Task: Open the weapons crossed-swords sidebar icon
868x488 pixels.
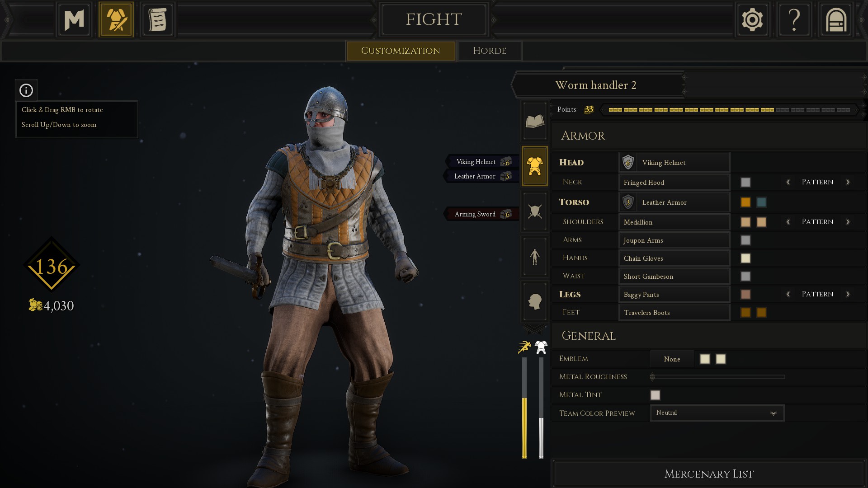Action: (535, 211)
